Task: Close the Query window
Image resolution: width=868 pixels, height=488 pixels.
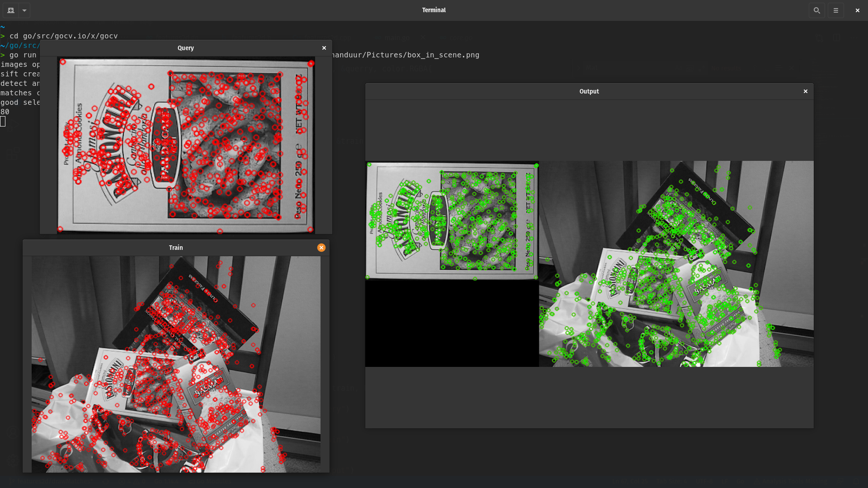Action: pyautogui.click(x=324, y=47)
